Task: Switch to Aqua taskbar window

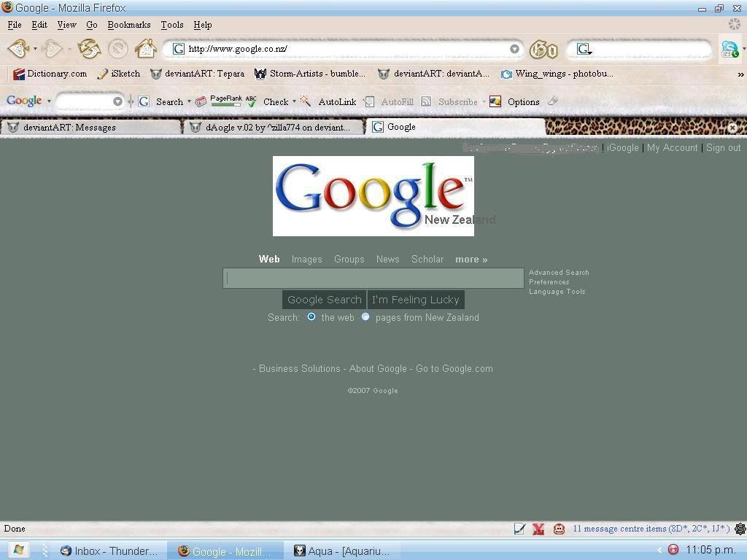Action: coord(341,551)
